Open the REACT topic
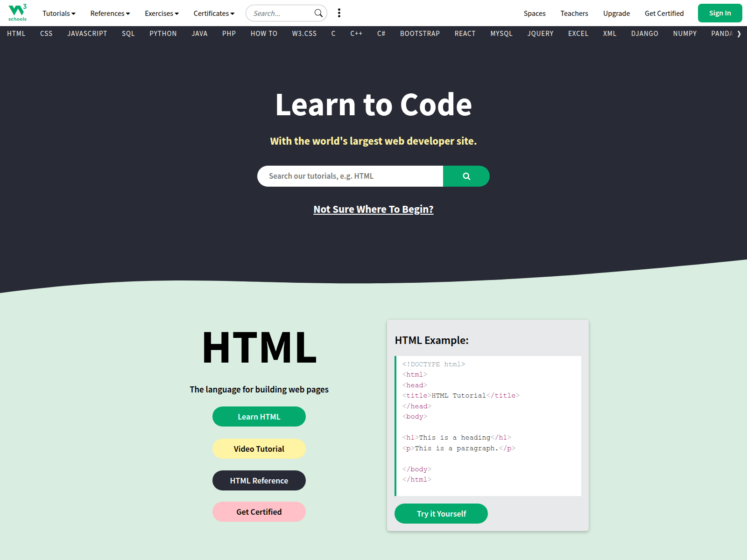Screen dimensions: 747x560 pos(465,34)
